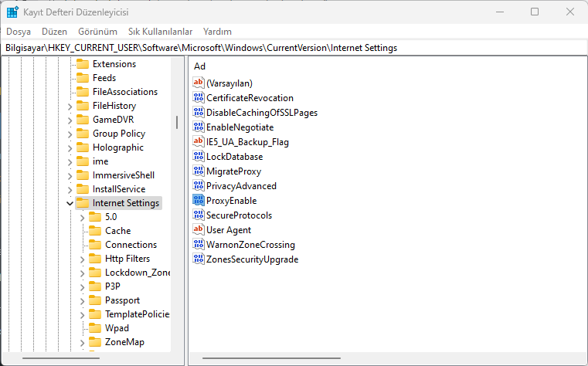Expand the P3P subkey
The image size is (588, 366).
[83, 287]
